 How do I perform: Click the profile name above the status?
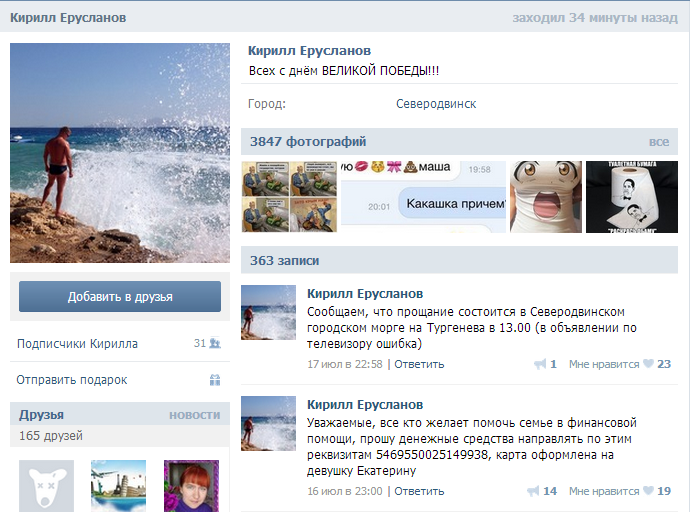pyautogui.click(x=309, y=51)
